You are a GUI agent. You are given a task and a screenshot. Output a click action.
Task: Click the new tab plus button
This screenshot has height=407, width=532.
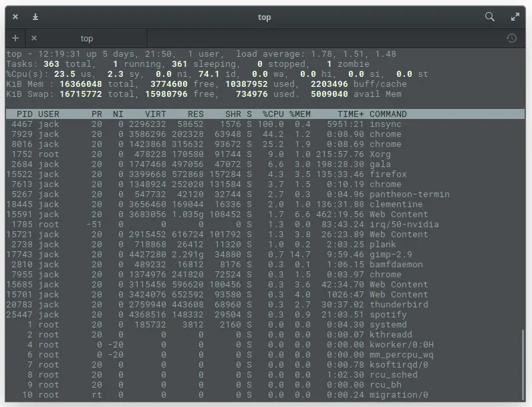coord(15,38)
